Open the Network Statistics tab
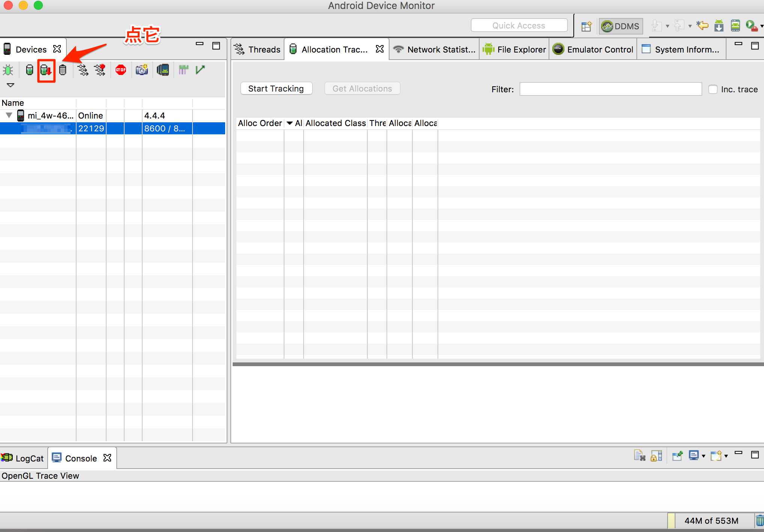Viewport: 764px width, 532px height. [434, 49]
